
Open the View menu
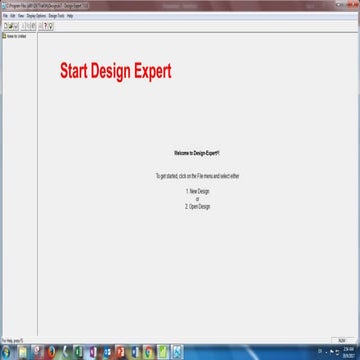click(x=21, y=16)
